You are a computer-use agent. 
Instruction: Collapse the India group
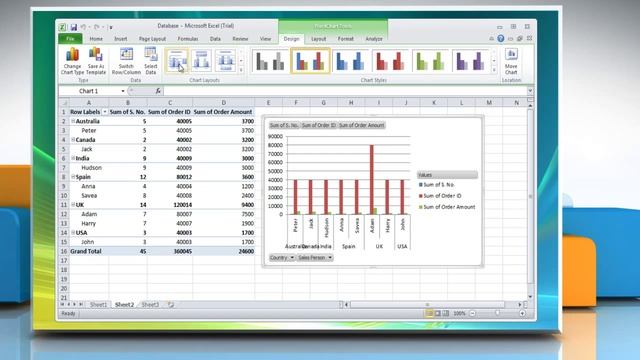click(x=73, y=158)
